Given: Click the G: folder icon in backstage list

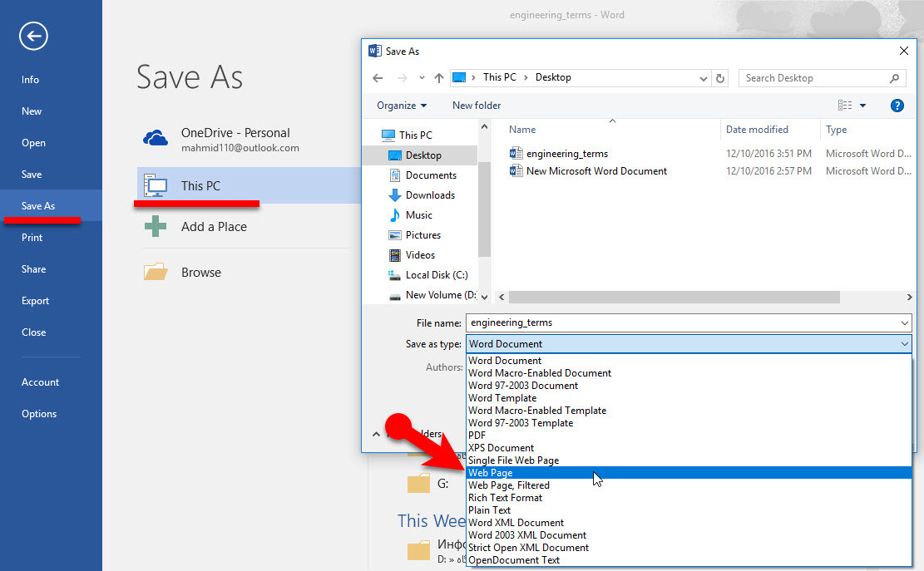Looking at the screenshot, I should 418,483.
